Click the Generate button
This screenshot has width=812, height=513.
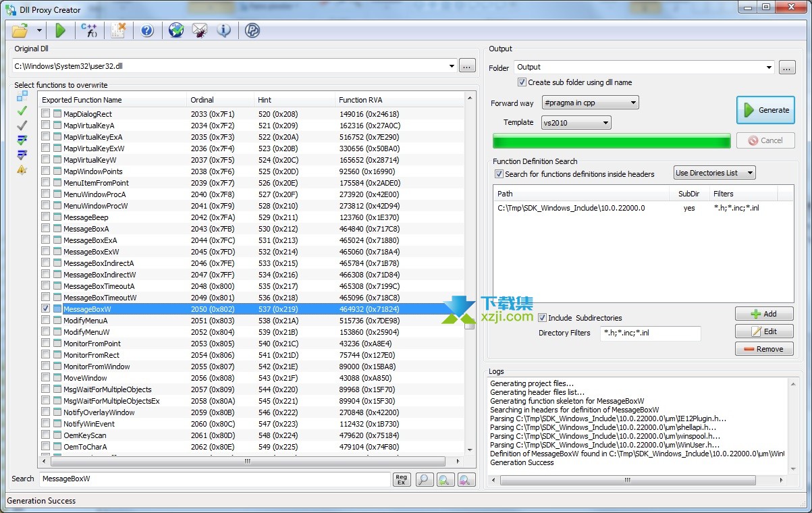pos(765,110)
